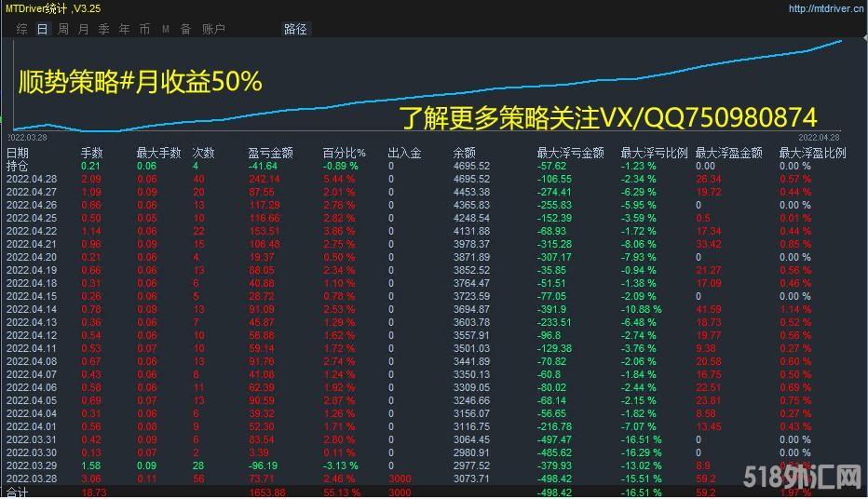Click the -10.88 % drawdown ratio cell
The width and height of the screenshot is (868, 499).
tap(641, 309)
